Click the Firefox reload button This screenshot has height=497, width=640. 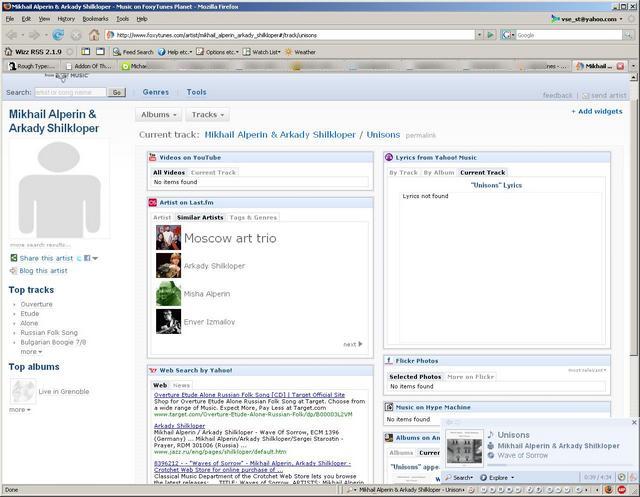tap(58, 35)
